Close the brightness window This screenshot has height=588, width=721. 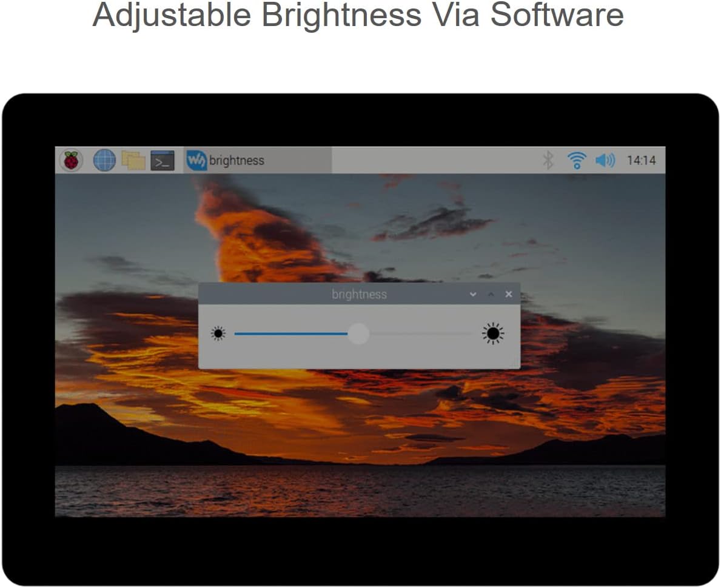[x=508, y=295]
